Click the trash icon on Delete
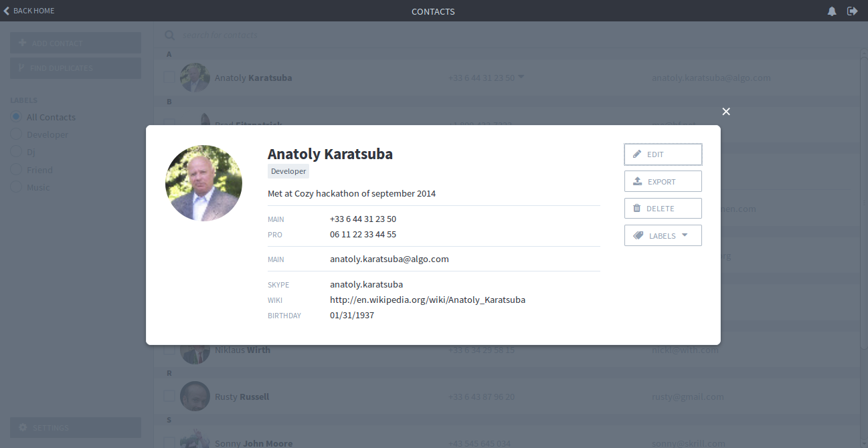 [636, 208]
